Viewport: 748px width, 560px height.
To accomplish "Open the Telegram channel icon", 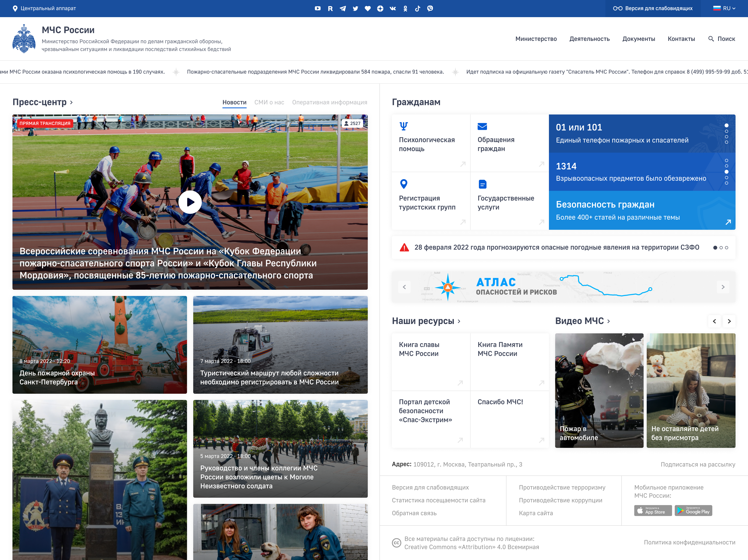I will click(x=343, y=8).
